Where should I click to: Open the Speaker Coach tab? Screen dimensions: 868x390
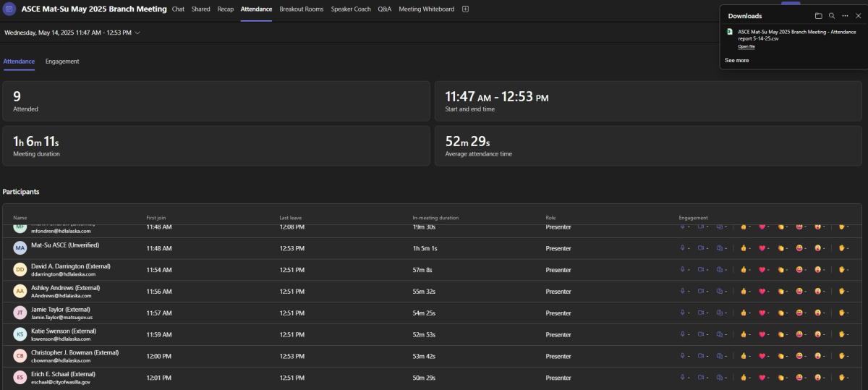tap(351, 9)
